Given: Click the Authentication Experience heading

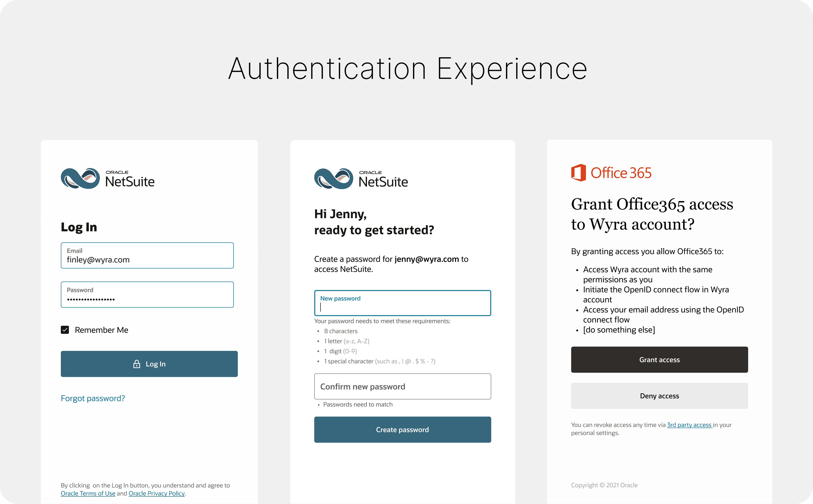Looking at the screenshot, I should [x=407, y=69].
